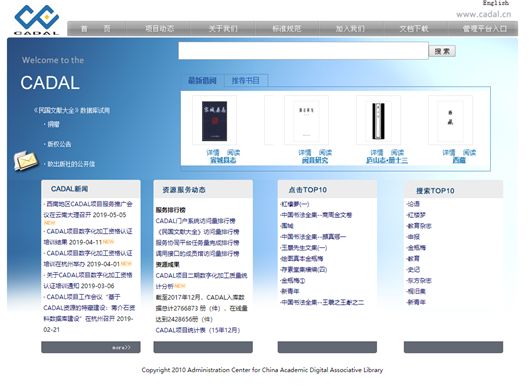Open 史记 in 搜索TOP10

413,270
